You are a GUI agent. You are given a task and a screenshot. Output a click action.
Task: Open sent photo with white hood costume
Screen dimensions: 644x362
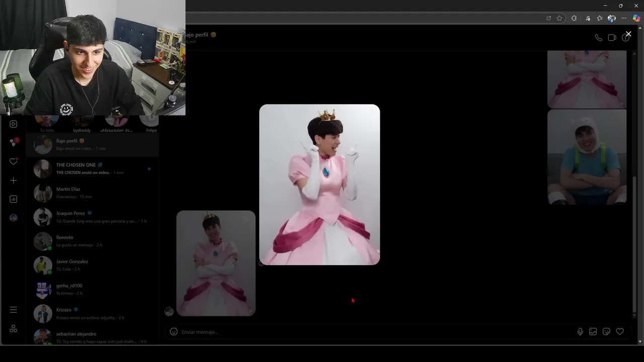(x=587, y=157)
